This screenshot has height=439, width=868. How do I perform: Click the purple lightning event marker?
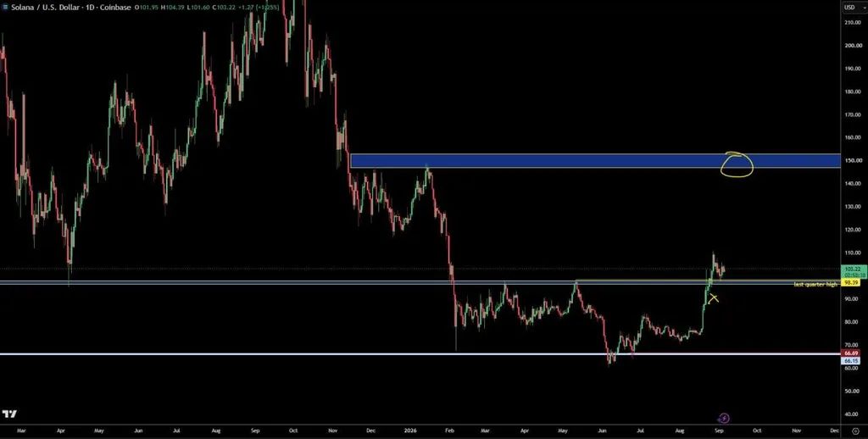coord(724,419)
